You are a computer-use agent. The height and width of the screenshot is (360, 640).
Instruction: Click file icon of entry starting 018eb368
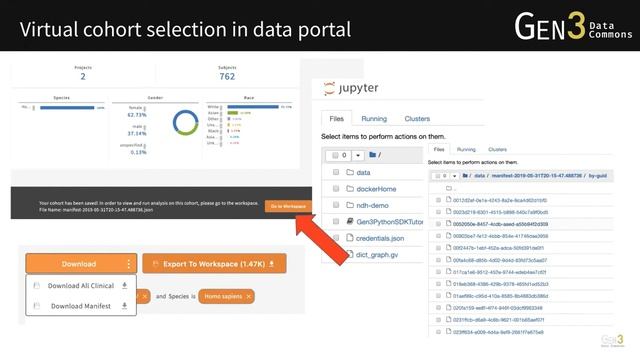pos(449,283)
